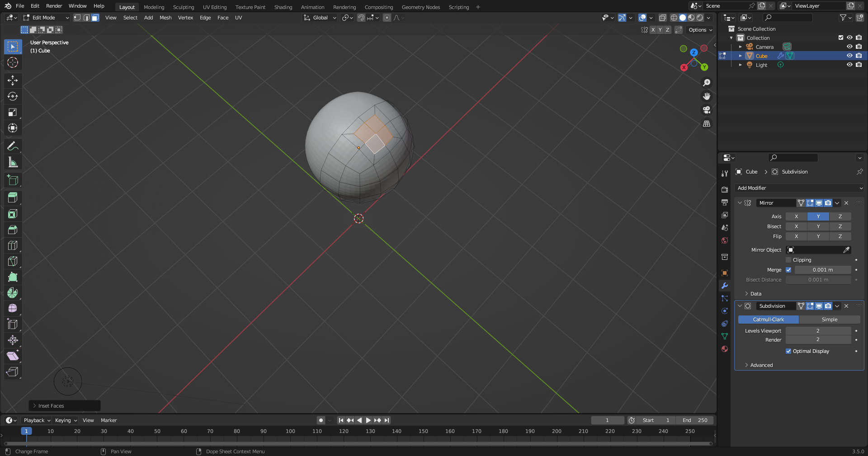
Task: Select the Transform tool
Action: pyautogui.click(x=13, y=128)
